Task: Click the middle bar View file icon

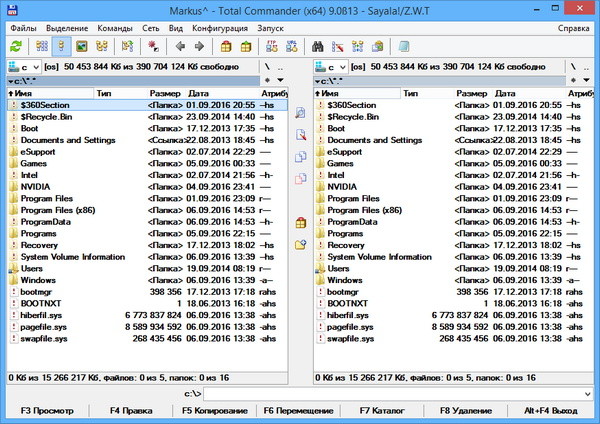Action: pyautogui.click(x=301, y=113)
